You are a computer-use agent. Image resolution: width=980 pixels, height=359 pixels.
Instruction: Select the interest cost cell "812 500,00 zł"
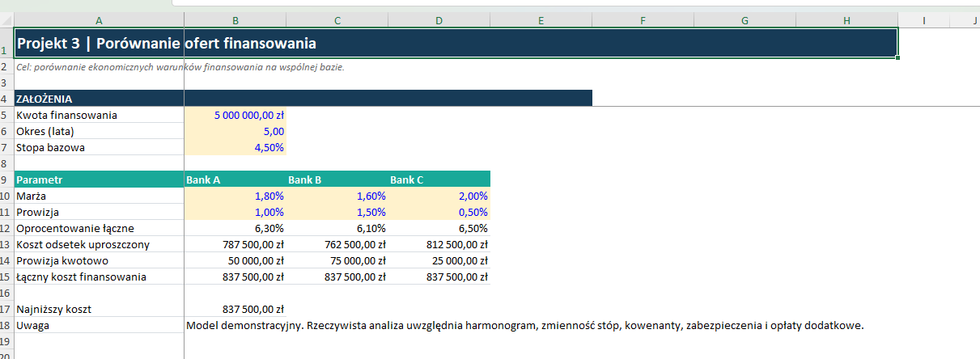pyautogui.click(x=439, y=244)
